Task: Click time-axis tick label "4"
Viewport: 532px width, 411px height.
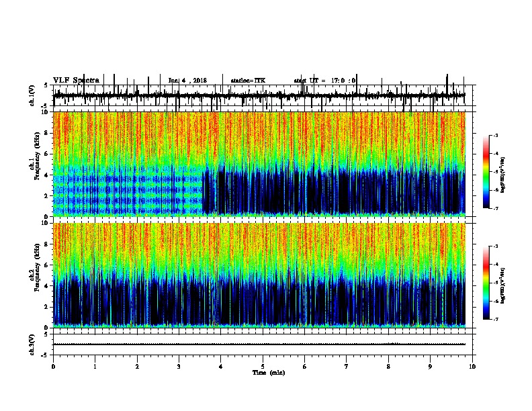Action: click(221, 367)
